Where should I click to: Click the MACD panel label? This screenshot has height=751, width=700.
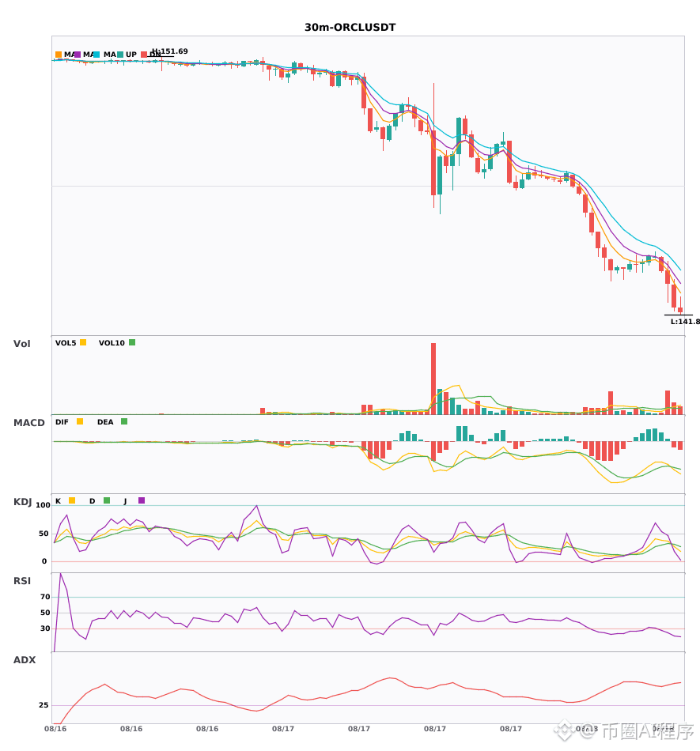28,423
